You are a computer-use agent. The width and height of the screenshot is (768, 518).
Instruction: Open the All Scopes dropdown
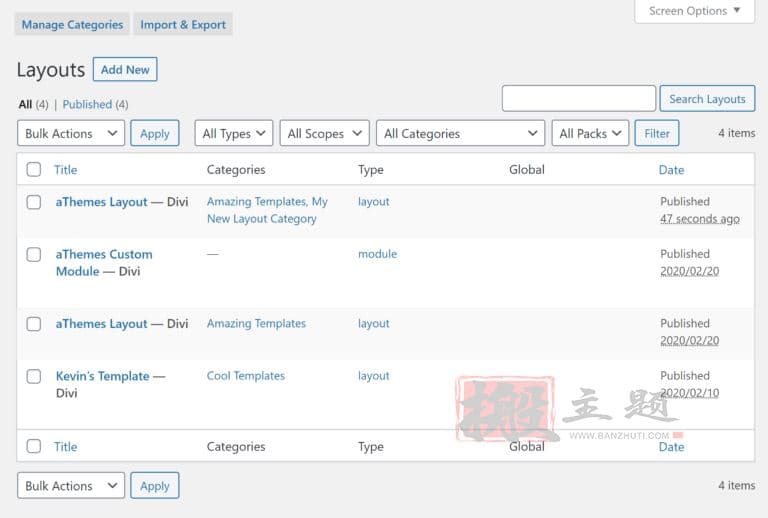[x=324, y=133]
